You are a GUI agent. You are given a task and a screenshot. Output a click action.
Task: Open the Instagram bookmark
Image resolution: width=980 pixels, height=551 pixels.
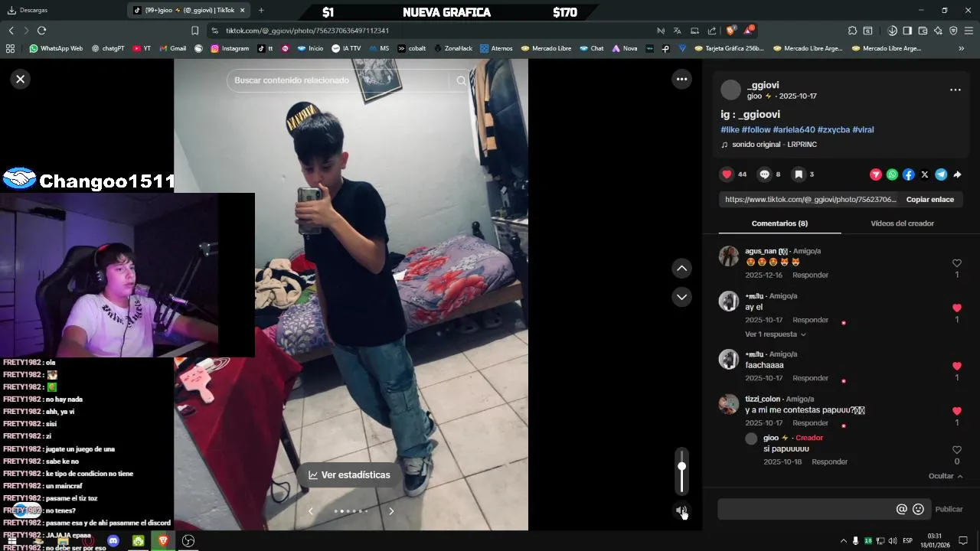(230, 48)
